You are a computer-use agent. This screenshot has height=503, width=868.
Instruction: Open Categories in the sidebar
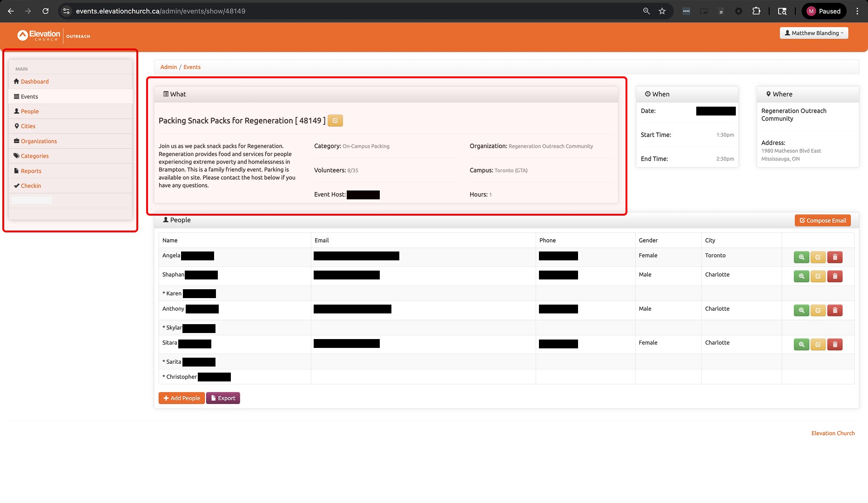coord(34,156)
